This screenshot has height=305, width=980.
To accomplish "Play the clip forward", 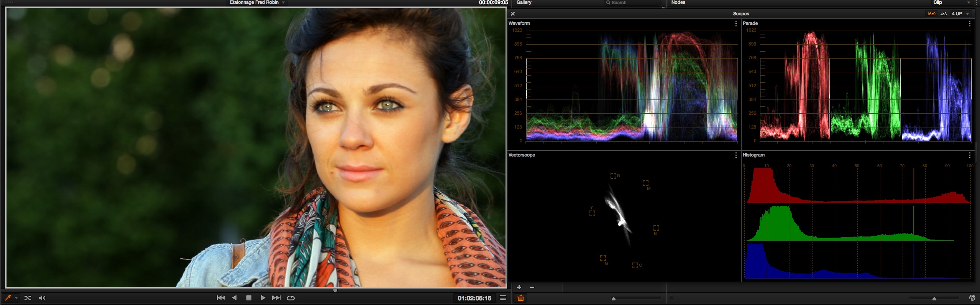I will coord(263,298).
